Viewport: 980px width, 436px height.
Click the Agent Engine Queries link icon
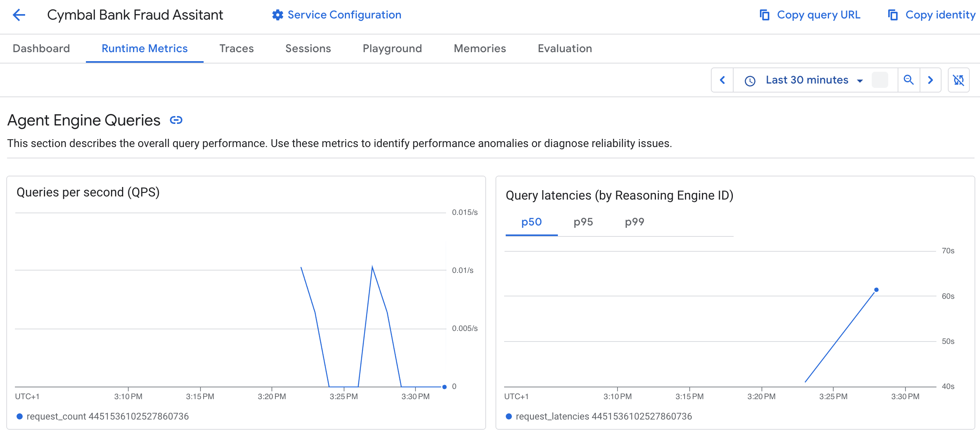[176, 120]
